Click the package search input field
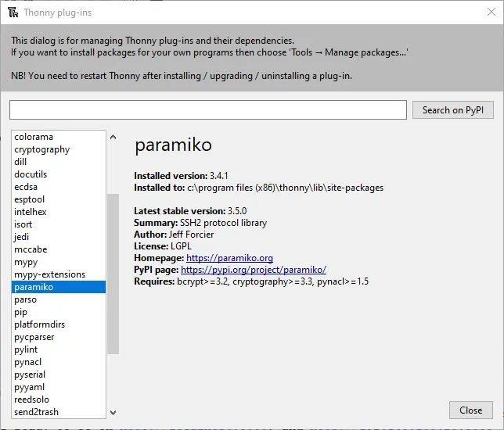The width and height of the screenshot is (504, 430). pos(208,109)
